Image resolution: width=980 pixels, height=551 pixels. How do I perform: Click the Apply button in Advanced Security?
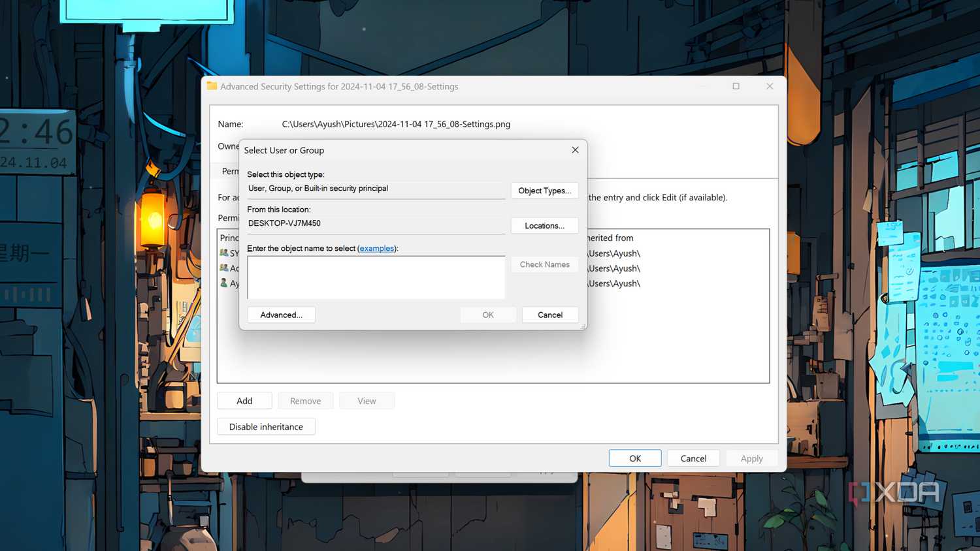[751, 458]
